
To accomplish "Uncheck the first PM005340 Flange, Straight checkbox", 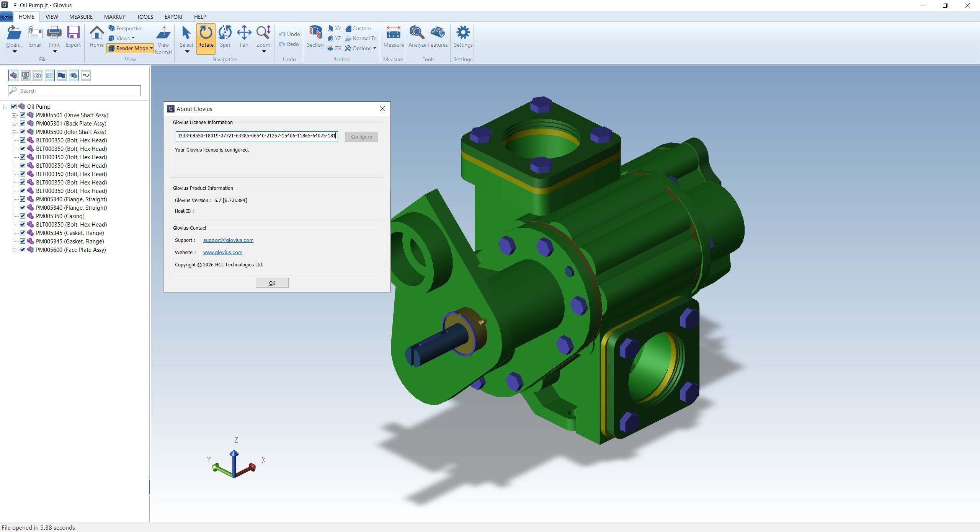I will click(x=23, y=199).
